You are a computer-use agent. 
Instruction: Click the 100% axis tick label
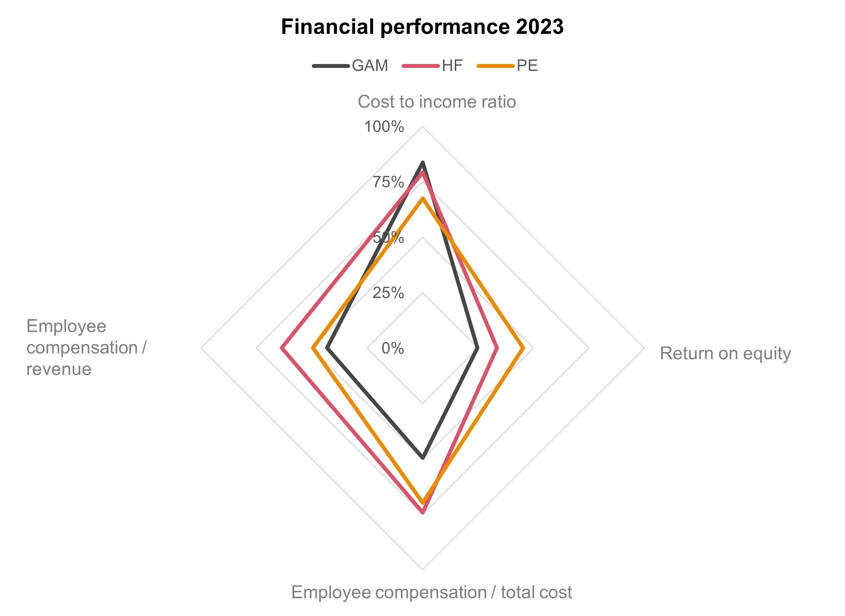384,127
